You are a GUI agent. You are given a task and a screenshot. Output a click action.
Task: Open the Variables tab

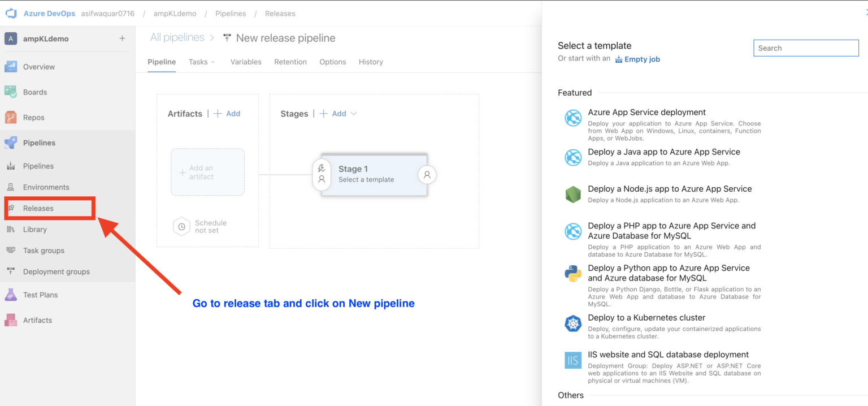click(246, 62)
